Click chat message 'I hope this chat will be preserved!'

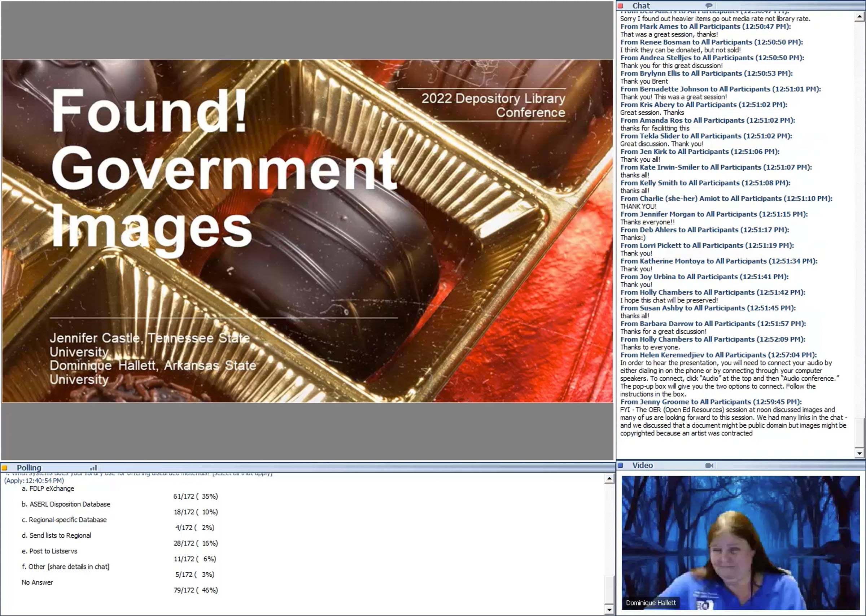(x=669, y=300)
